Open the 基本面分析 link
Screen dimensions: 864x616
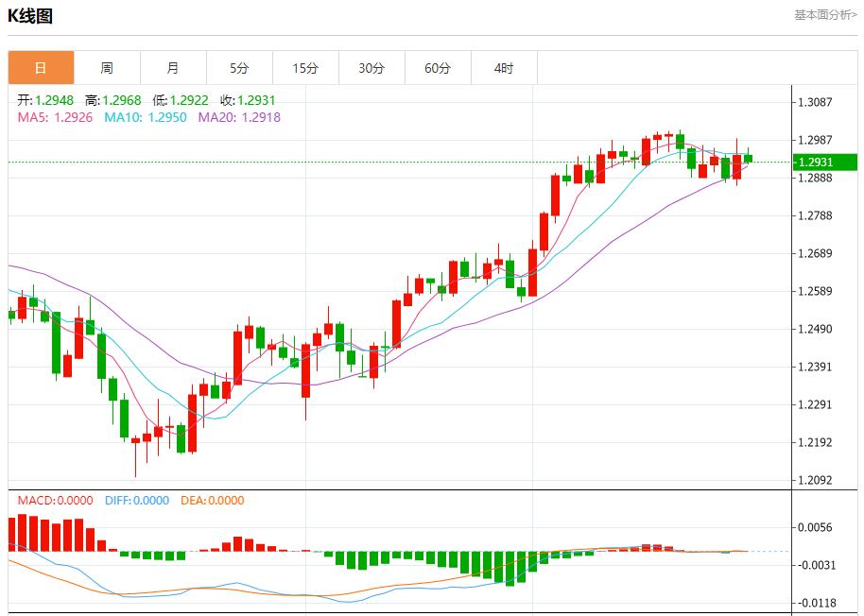click(x=825, y=15)
